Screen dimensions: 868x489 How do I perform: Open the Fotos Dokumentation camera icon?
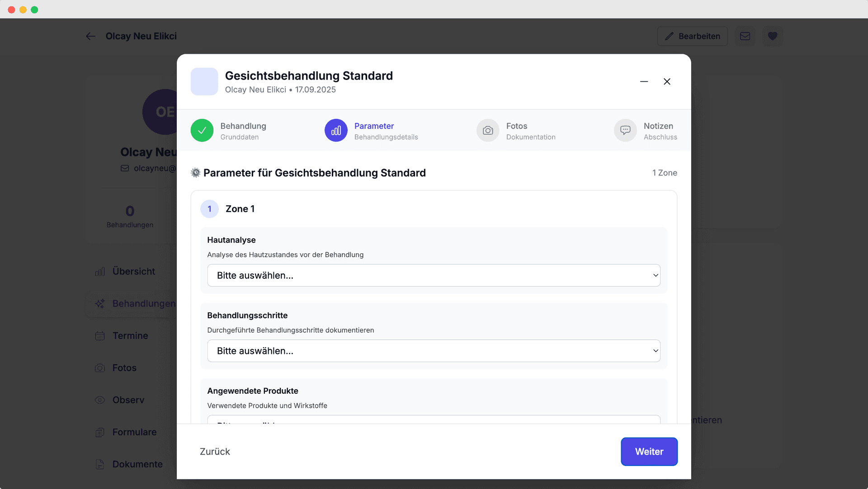click(488, 130)
